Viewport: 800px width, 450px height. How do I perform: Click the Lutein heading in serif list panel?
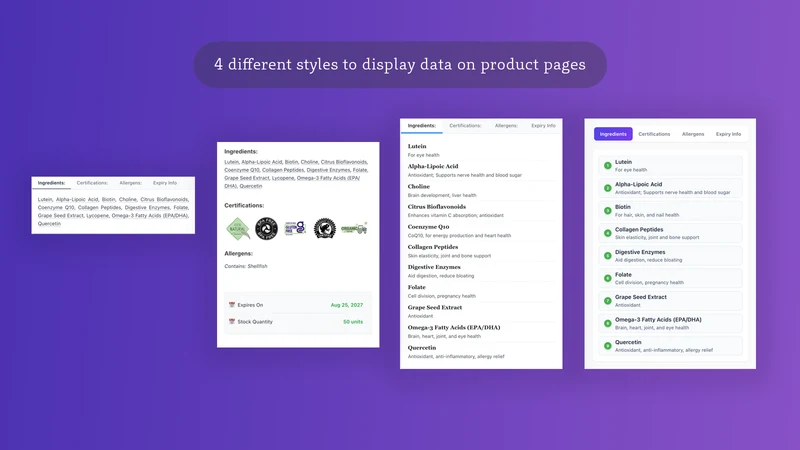pos(417,146)
